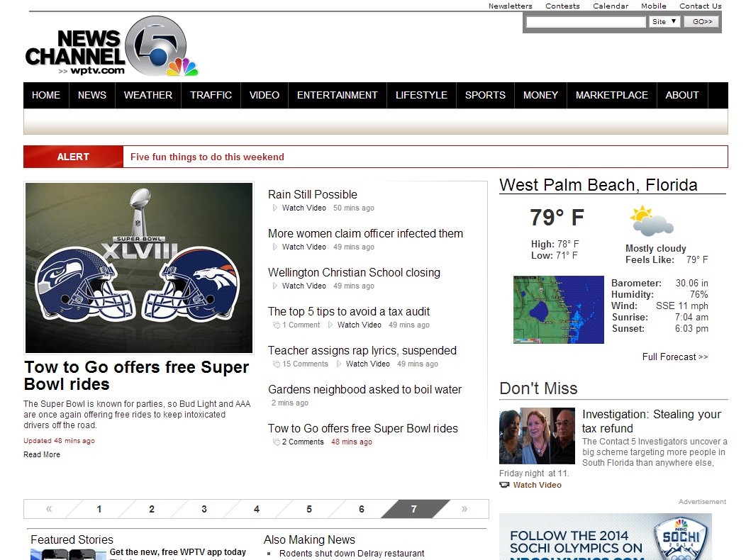Open the LIFESTYLE menu item
The height and width of the screenshot is (560, 746).
tap(421, 95)
